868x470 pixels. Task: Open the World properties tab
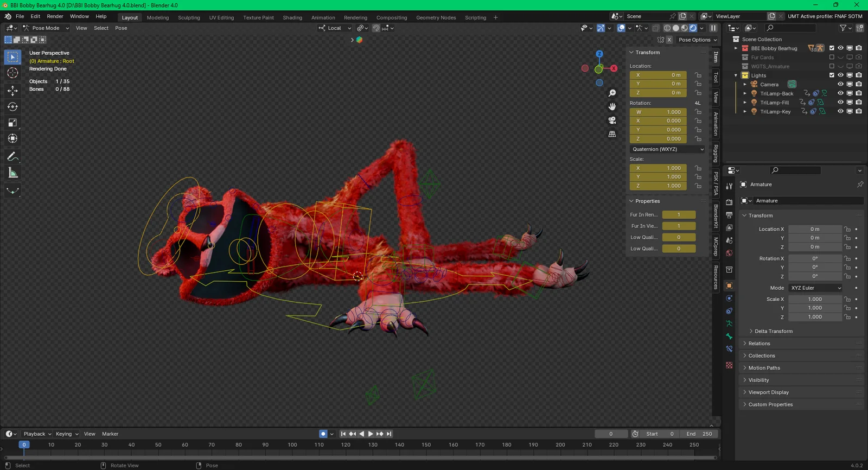(x=729, y=253)
